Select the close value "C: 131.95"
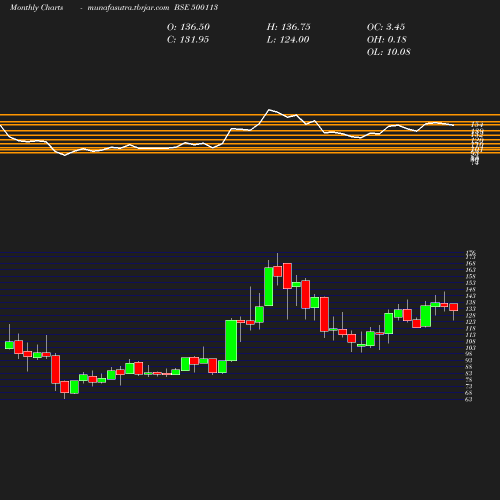Image resolution: width=500 pixels, height=500 pixels. [x=188, y=40]
